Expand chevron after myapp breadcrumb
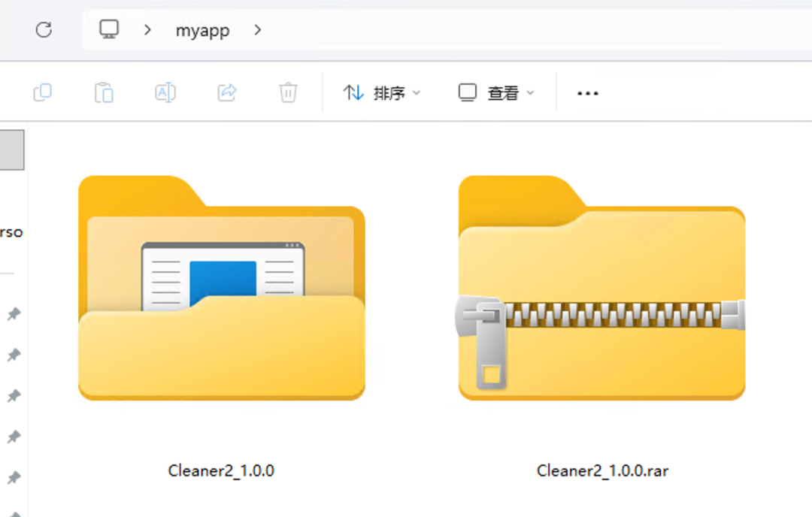Image resolution: width=812 pixels, height=517 pixels. (257, 30)
